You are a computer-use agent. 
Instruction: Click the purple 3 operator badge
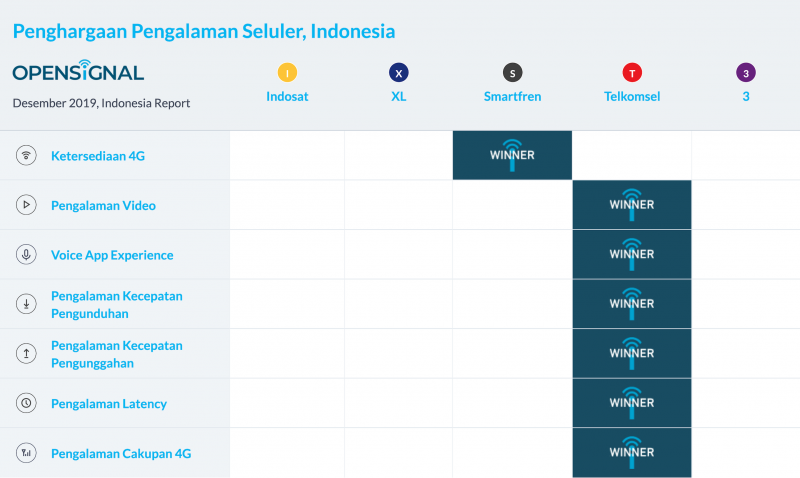[x=745, y=72]
